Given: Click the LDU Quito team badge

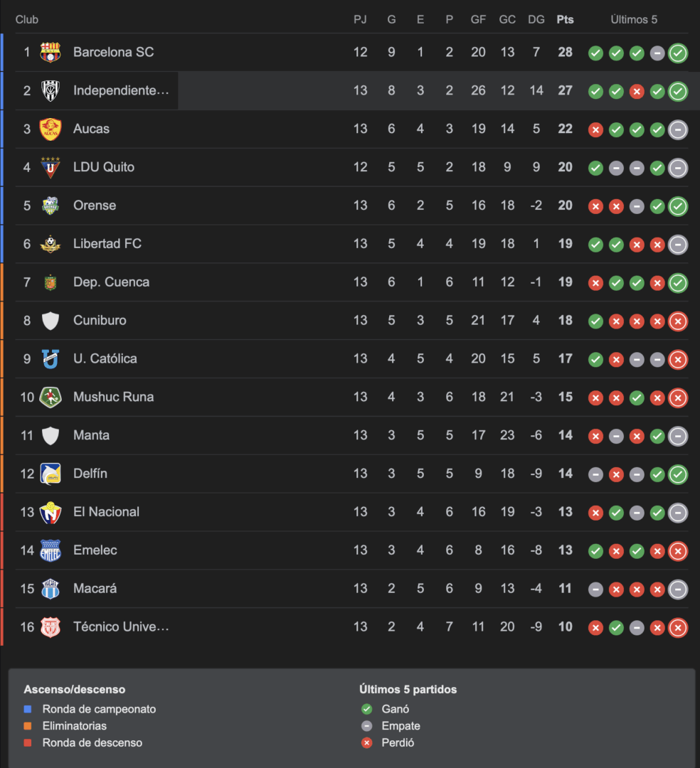Looking at the screenshot, I should point(51,167).
